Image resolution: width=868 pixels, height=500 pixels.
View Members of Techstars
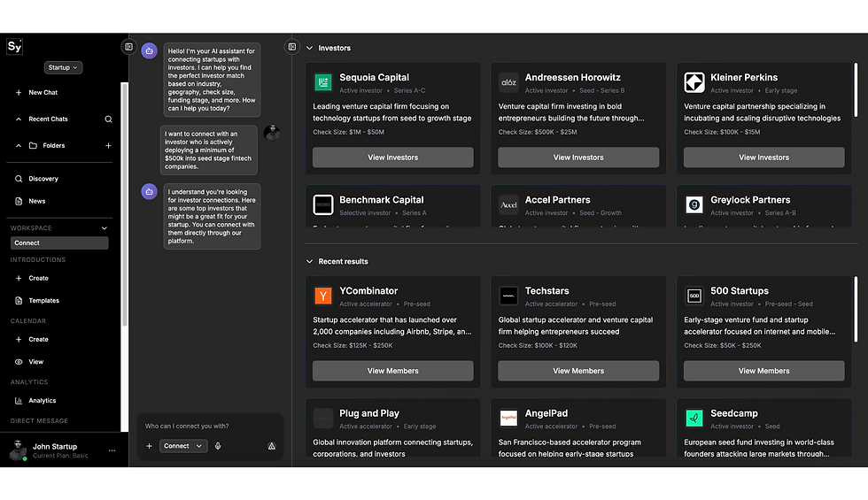(578, 371)
